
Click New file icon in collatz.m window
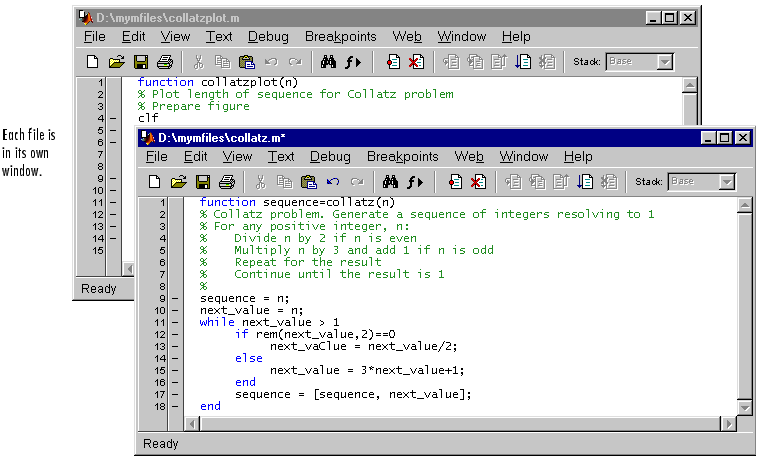click(154, 182)
